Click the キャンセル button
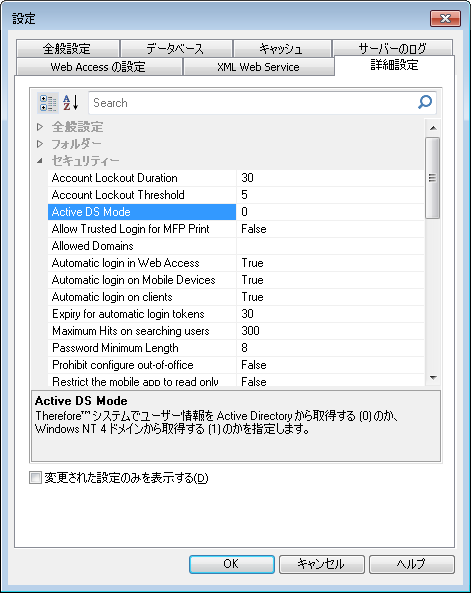The width and height of the screenshot is (471, 593). point(322,564)
